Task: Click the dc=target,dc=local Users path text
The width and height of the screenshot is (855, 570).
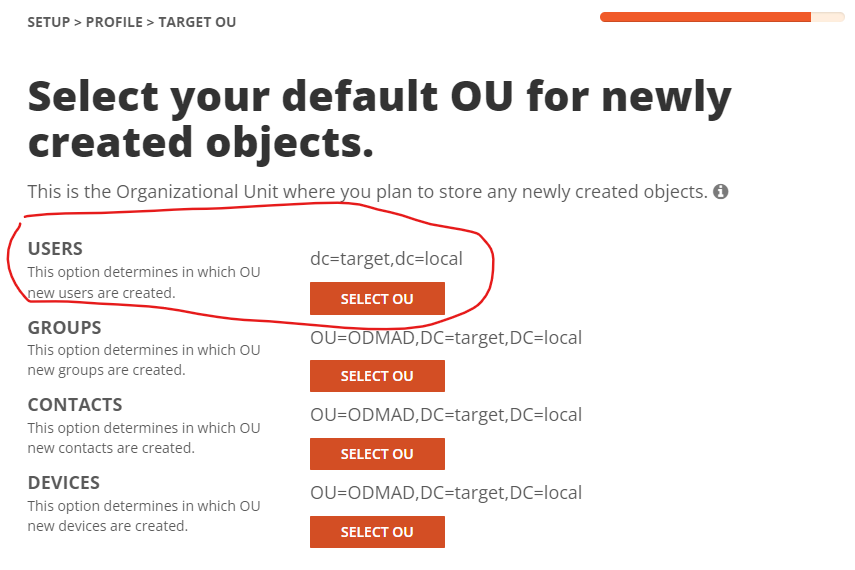Action: pyautogui.click(x=386, y=259)
